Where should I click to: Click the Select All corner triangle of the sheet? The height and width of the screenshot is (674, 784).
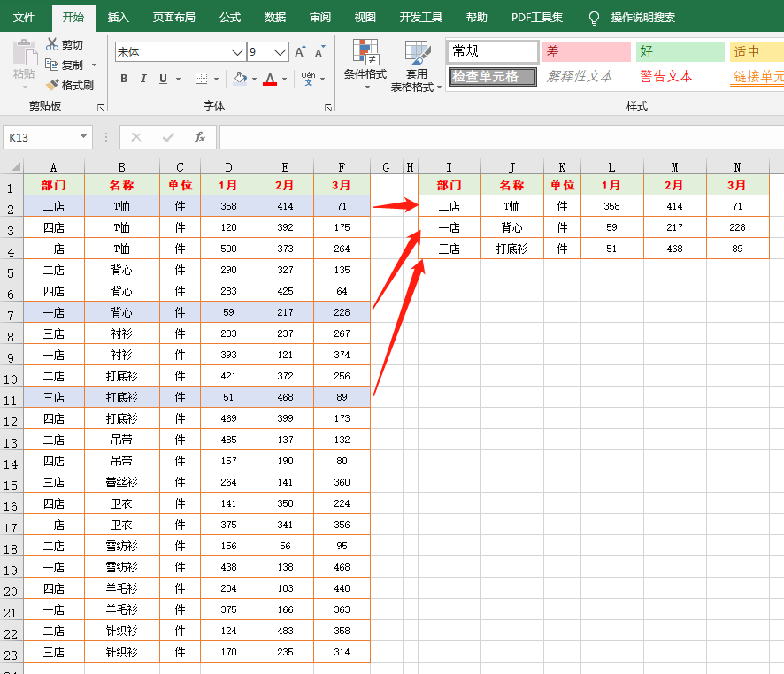(x=16, y=167)
